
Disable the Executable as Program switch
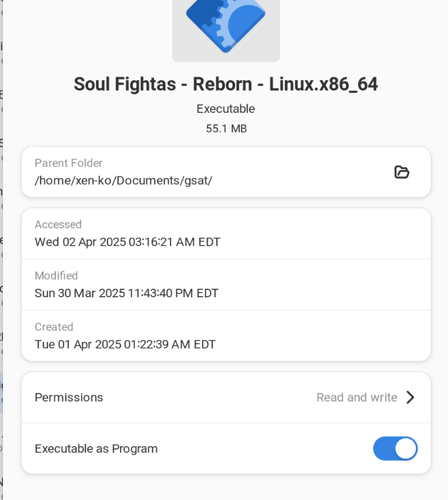[x=395, y=448]
